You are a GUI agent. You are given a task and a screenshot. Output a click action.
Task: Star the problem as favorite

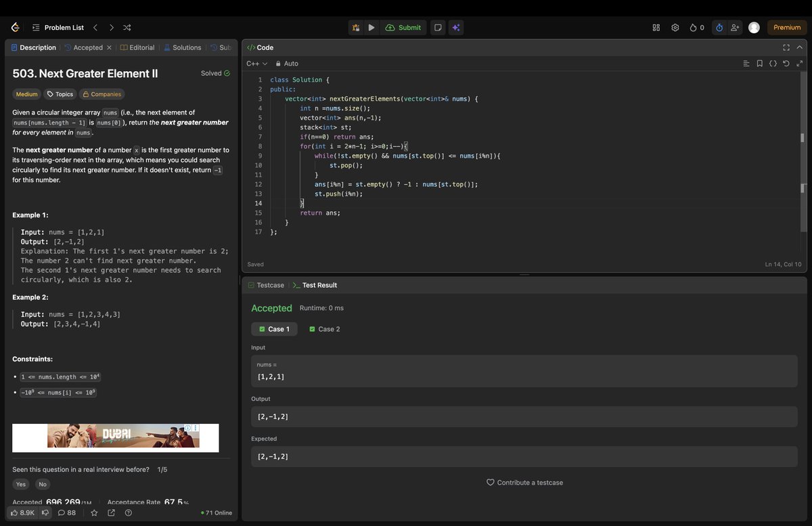click(94, 512)
